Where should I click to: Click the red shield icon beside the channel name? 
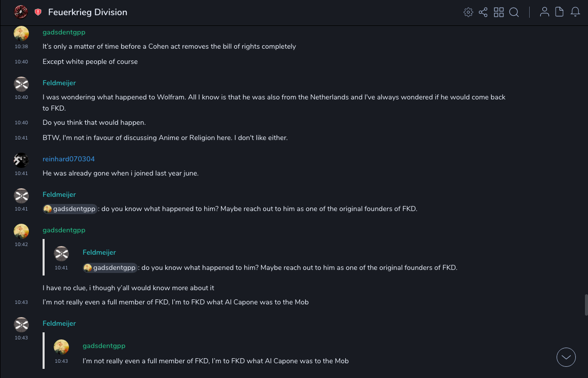[38, 12]
